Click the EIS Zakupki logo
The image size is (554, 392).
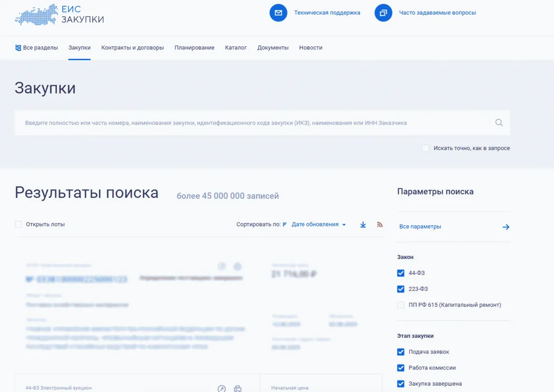(59, 14)
